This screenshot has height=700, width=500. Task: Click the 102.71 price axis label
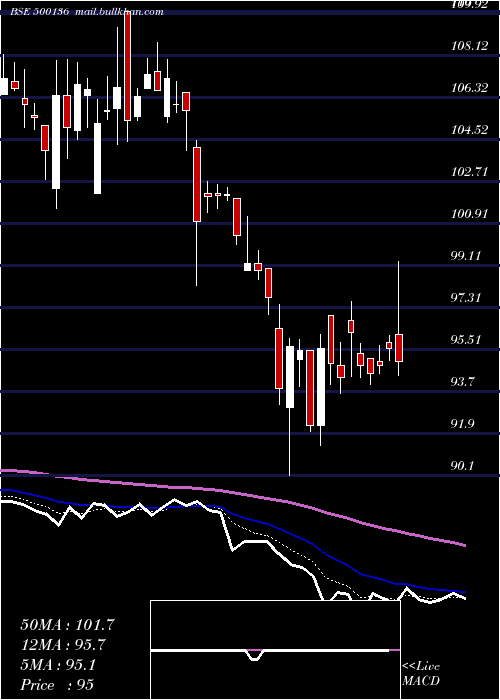pyautogui.click(x=469, y=172)
